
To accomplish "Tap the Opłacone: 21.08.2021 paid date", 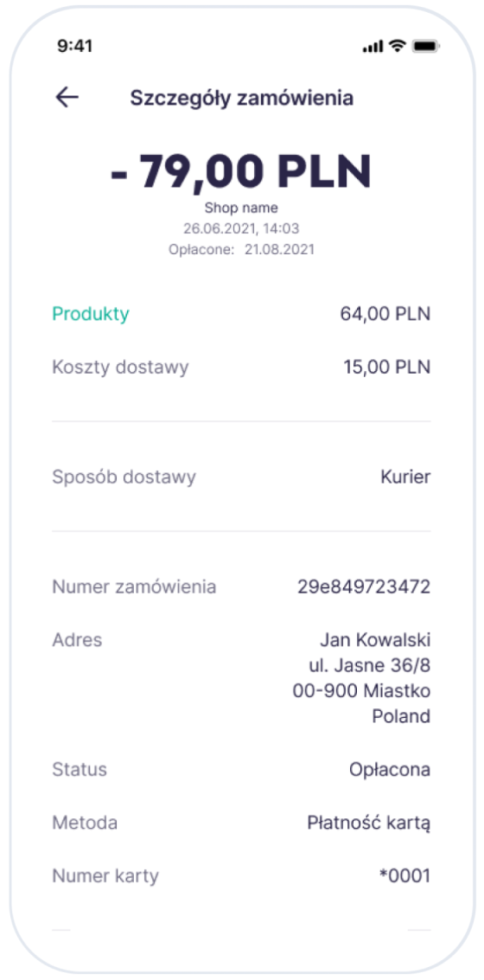I will (241, 249).
